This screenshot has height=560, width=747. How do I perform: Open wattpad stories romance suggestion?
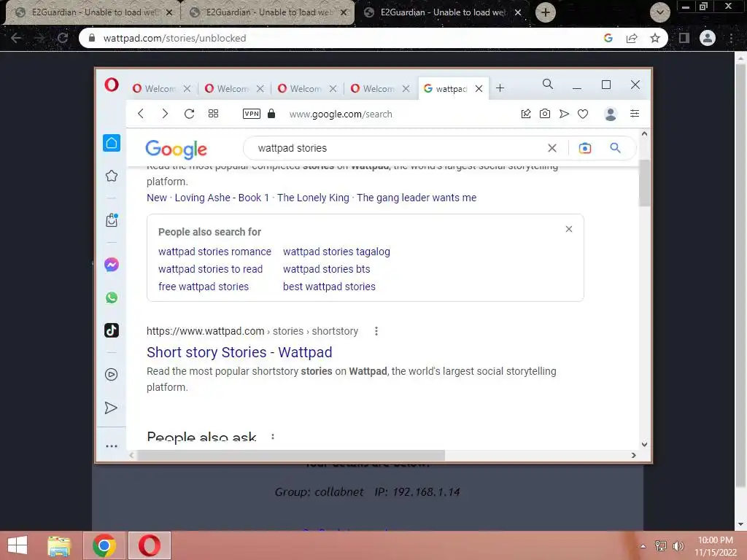215,252
